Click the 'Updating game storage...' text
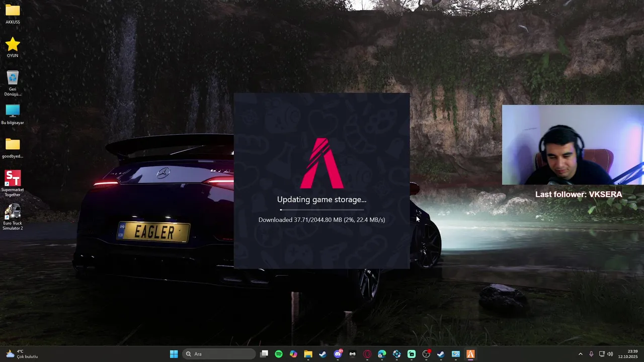644x362 pixels. pyautogui.click(x=322, y=200)
